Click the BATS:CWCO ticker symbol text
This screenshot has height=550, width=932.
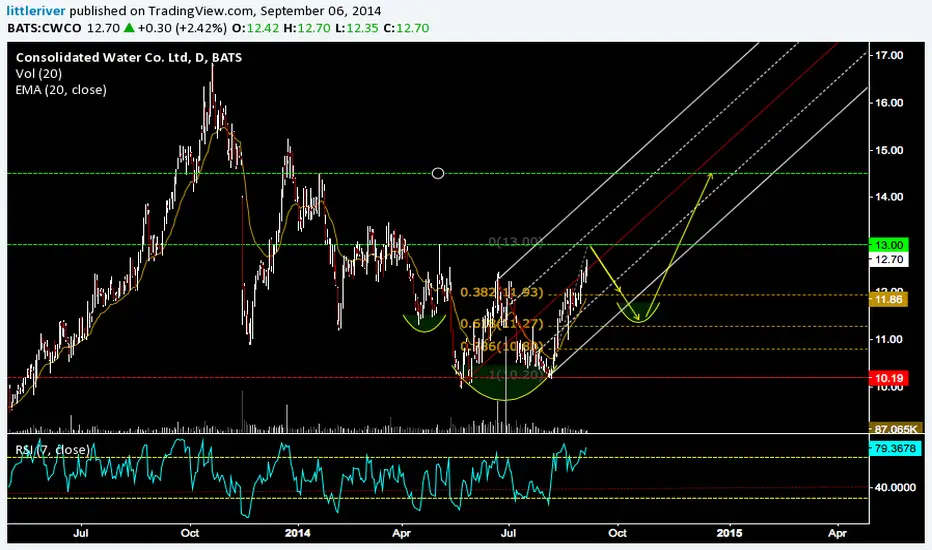pyautogui.click(x=45, y=28)
